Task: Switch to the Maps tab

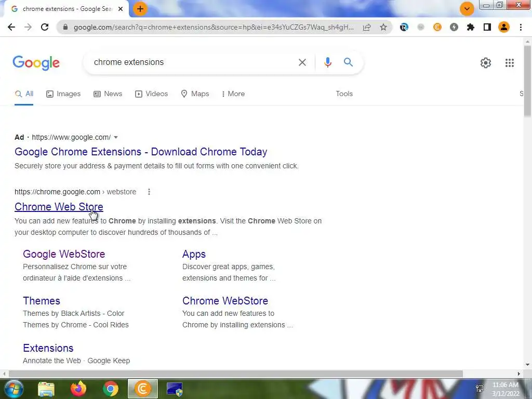Action: pyautogui.click(x=195, y=94)
